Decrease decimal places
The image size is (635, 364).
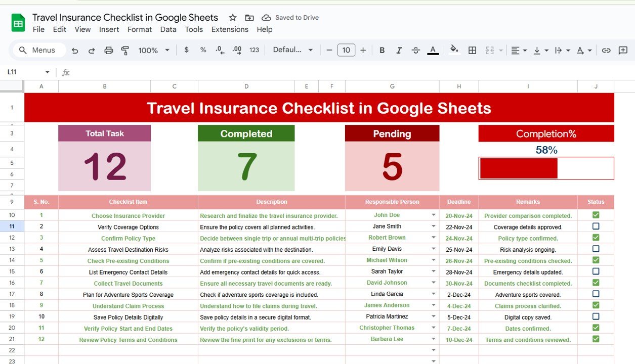pos(220,50)
